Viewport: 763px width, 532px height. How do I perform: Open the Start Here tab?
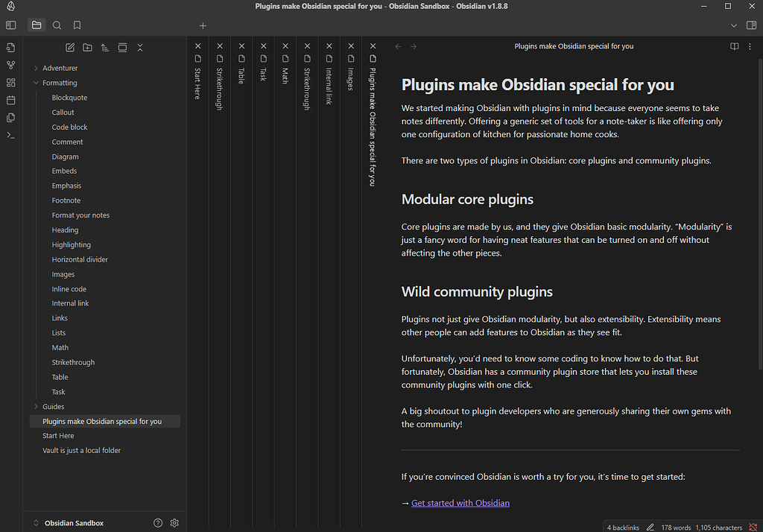tap(197, 82)
